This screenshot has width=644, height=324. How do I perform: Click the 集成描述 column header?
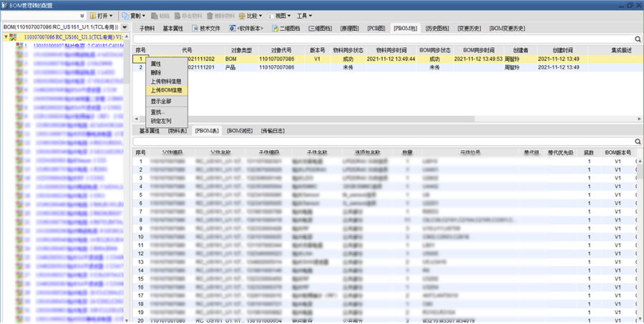click(x=621, y=50)
